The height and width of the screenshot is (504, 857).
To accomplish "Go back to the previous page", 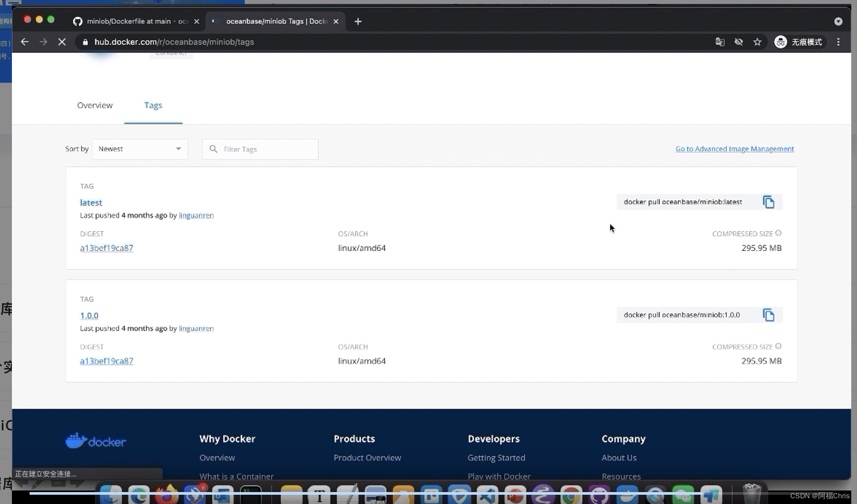I will [25, 42].
